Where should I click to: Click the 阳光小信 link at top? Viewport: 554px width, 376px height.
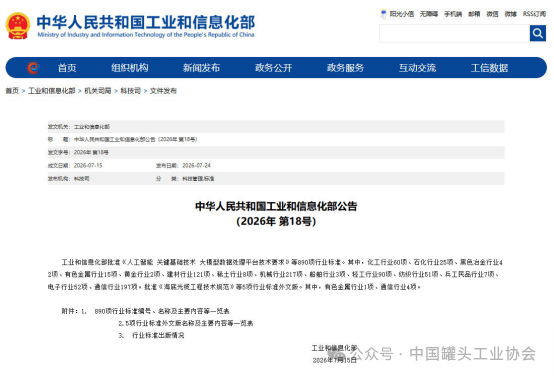click(x=402, y=14)
